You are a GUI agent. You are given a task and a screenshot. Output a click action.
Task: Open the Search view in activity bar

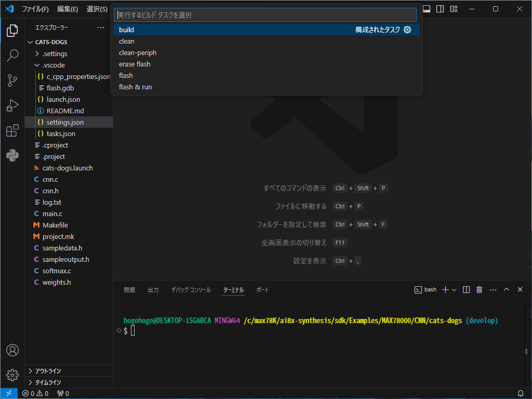click(x=12, y=55)
